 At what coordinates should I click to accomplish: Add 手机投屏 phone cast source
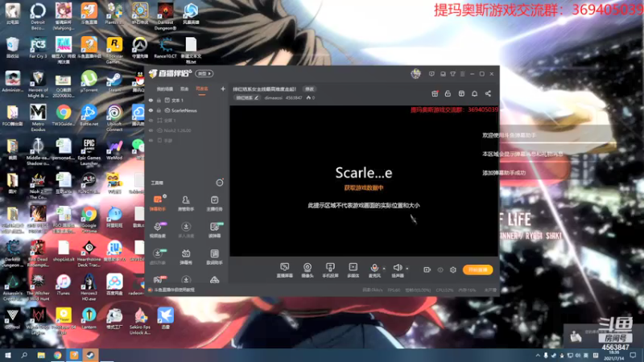pos(330,270)
